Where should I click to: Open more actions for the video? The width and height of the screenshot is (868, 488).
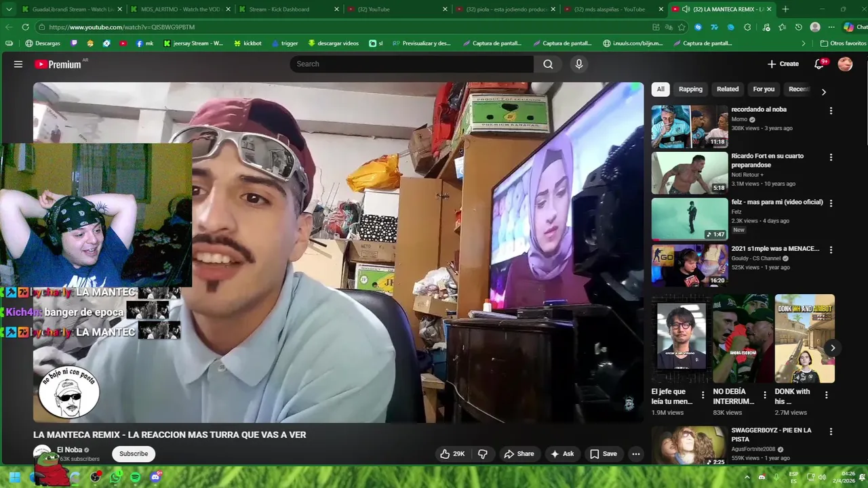tap(635, 453)
